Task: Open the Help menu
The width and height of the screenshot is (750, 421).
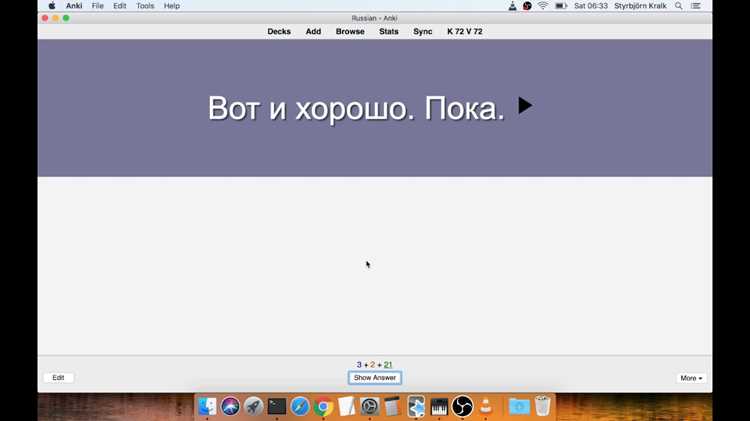Action: [x=172, y=6]
